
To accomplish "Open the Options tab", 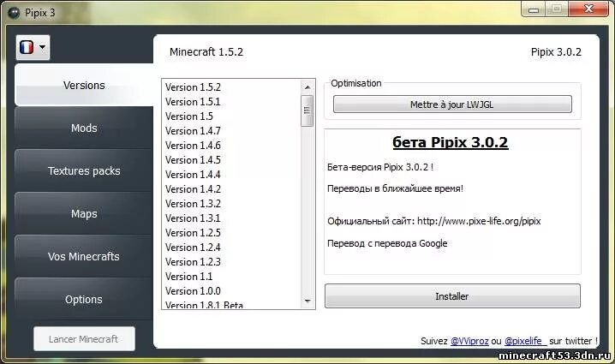I will tap(84, 299).
